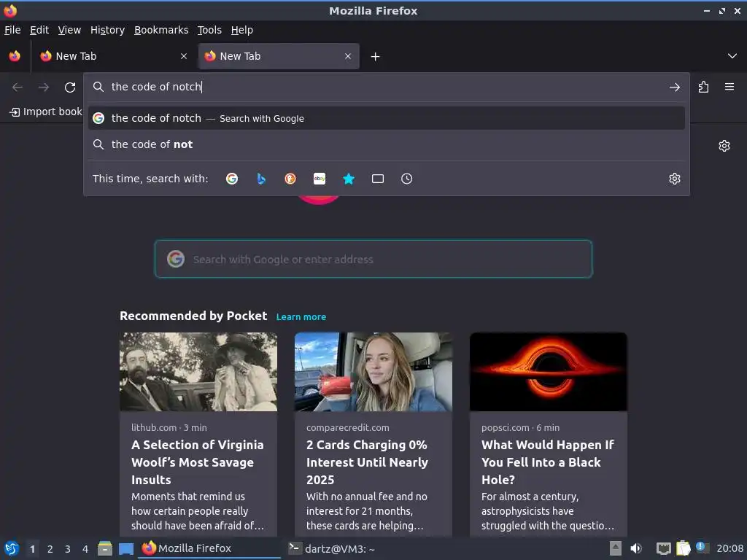Switch to workspace 4 in taskbar

(85, 549)
